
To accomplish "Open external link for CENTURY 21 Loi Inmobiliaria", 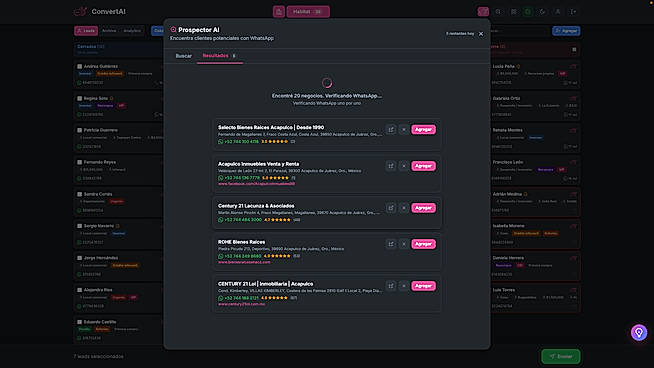I will pyautogui.click(x=391, y=286).
